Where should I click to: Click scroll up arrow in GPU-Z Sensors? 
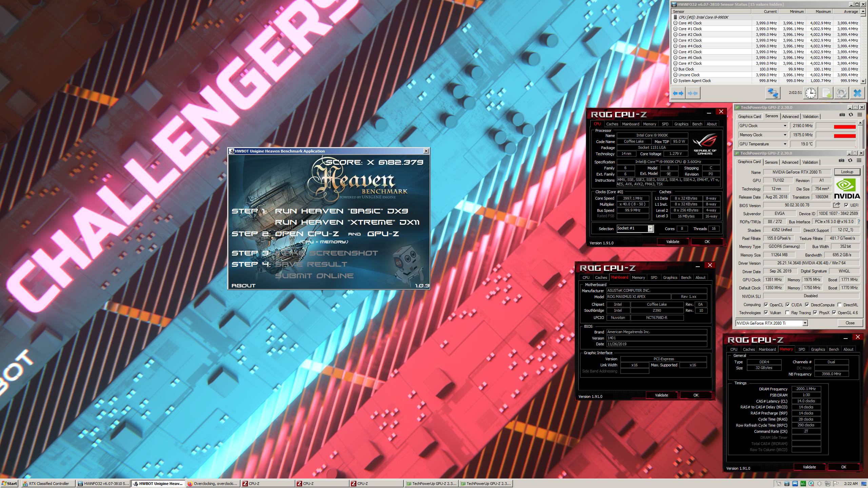tap(860, 123)
